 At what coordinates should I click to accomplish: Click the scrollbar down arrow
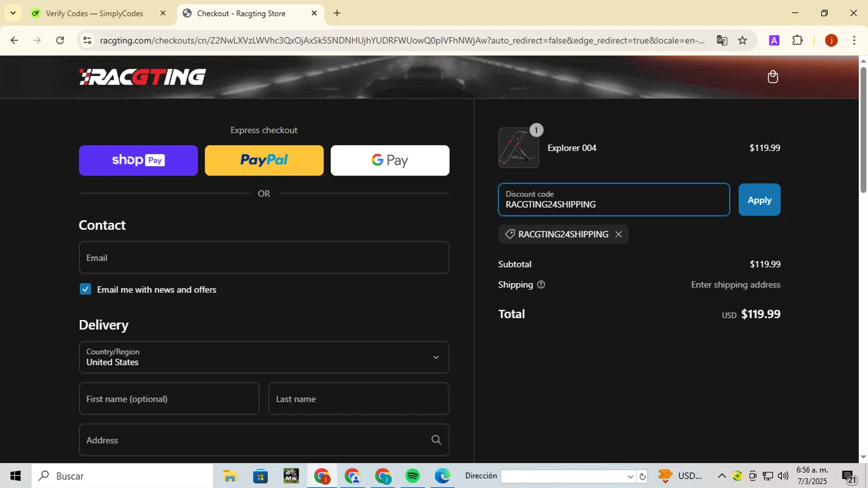click(x=863, y=457)
